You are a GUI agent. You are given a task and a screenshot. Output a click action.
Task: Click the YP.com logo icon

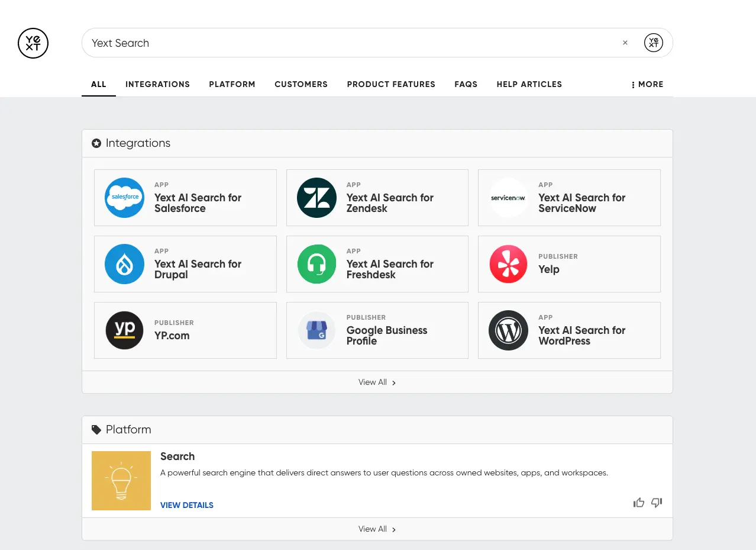(124, 330)
